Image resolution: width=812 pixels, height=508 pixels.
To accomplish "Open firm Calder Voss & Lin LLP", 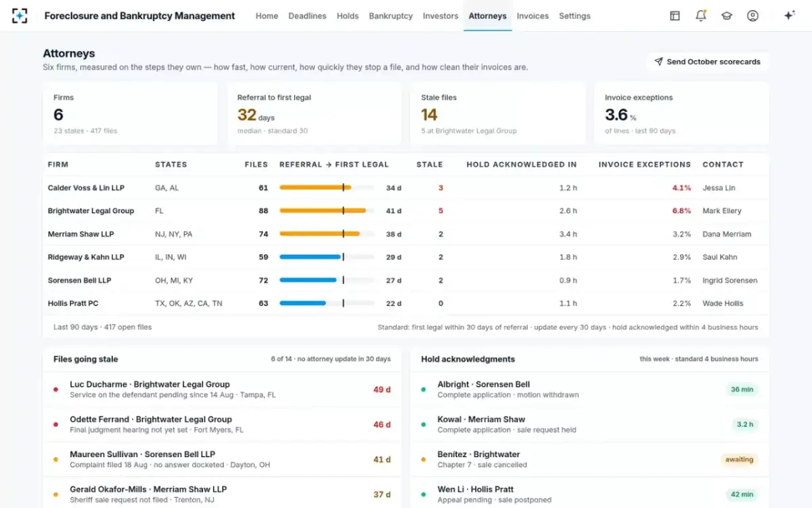I will click(86, 188).
